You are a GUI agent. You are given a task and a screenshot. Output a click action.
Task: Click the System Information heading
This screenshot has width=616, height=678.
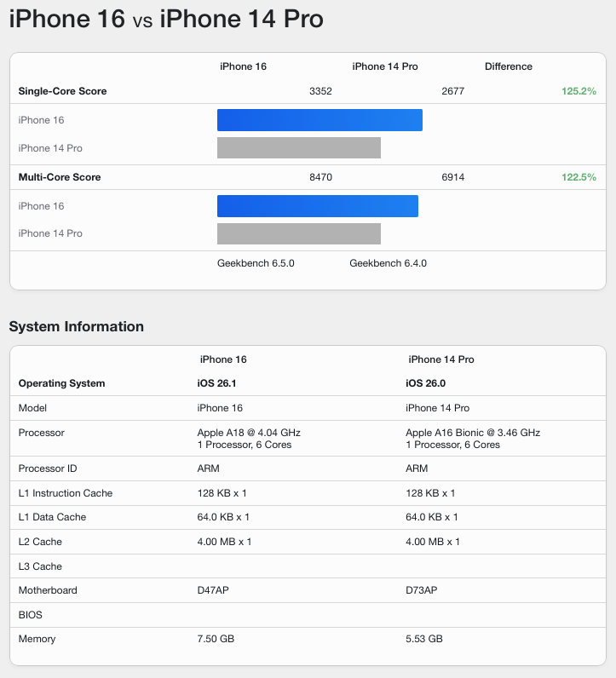pos(76,326)
